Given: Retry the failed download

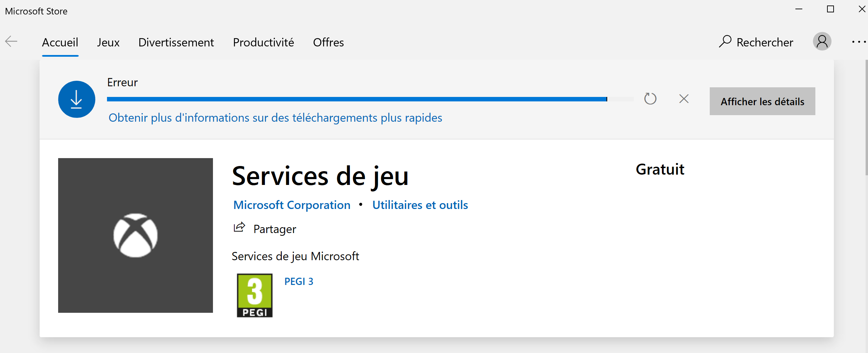Looking at the screenshot, I should pos(650,99).
